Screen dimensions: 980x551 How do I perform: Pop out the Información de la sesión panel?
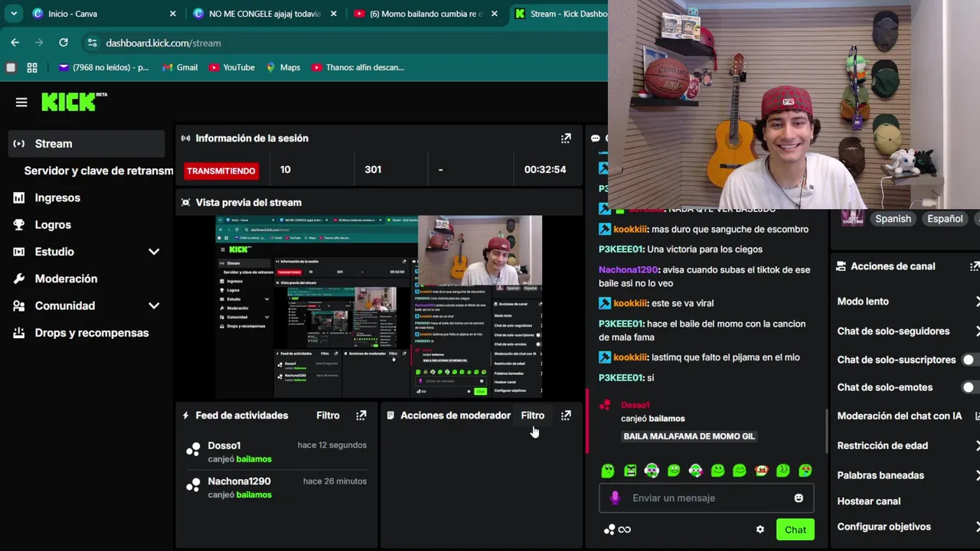pyautogui.click(x=566, y=139)
